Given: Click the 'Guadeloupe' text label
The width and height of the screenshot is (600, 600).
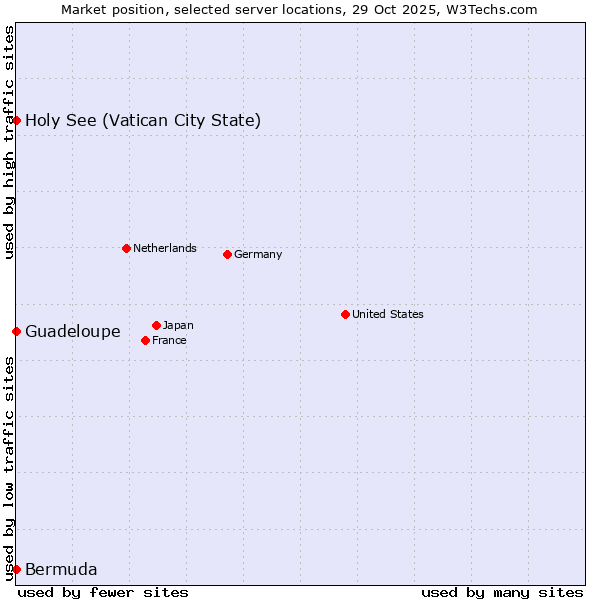Looking at the screenshot, I should 73,332.
